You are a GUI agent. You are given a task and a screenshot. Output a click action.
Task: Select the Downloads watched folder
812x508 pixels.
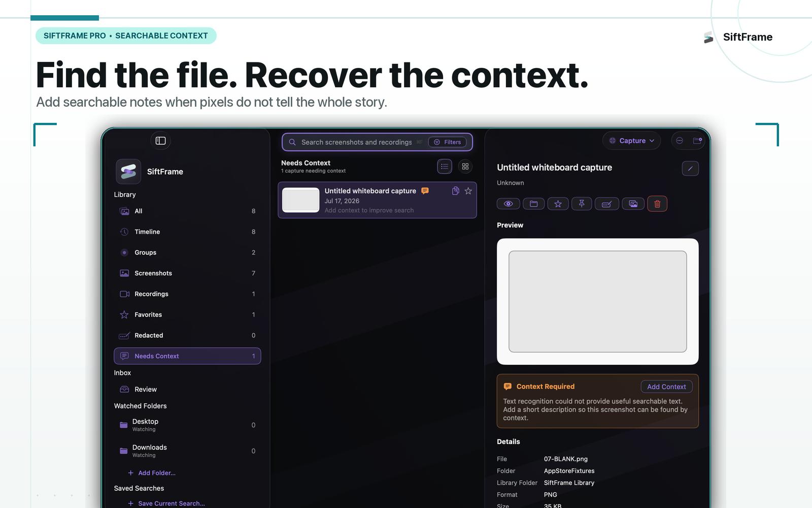(x=187, y=451)
